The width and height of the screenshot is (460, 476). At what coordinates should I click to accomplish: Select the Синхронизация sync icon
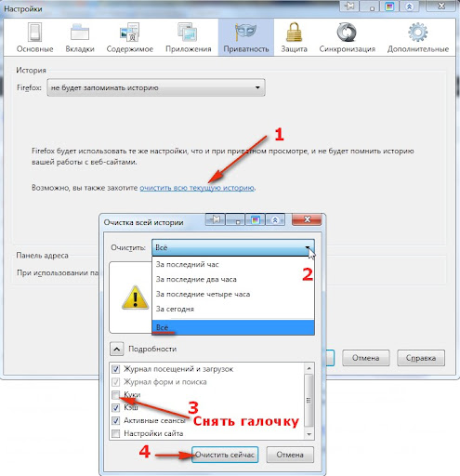point(347,33)
